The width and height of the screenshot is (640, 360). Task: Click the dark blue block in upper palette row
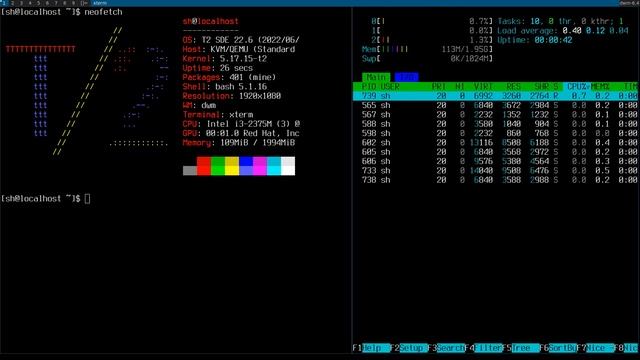(246, 161)
